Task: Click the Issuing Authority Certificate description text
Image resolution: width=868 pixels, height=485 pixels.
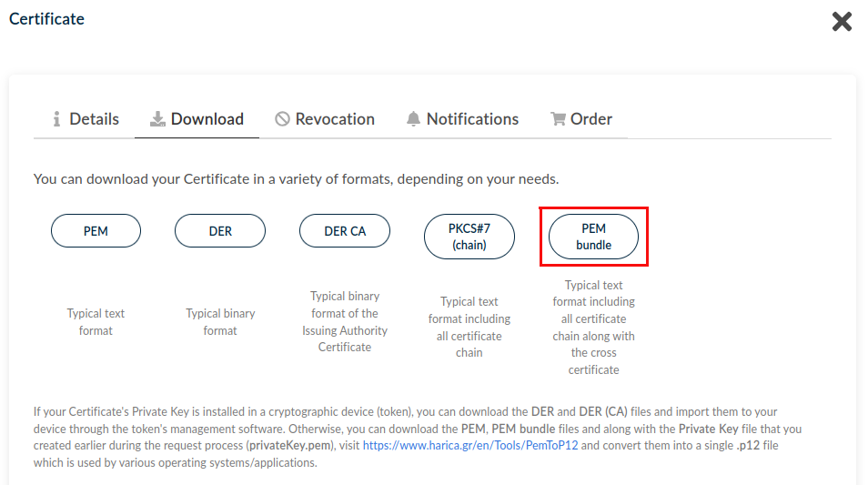Action: (345, 321)
